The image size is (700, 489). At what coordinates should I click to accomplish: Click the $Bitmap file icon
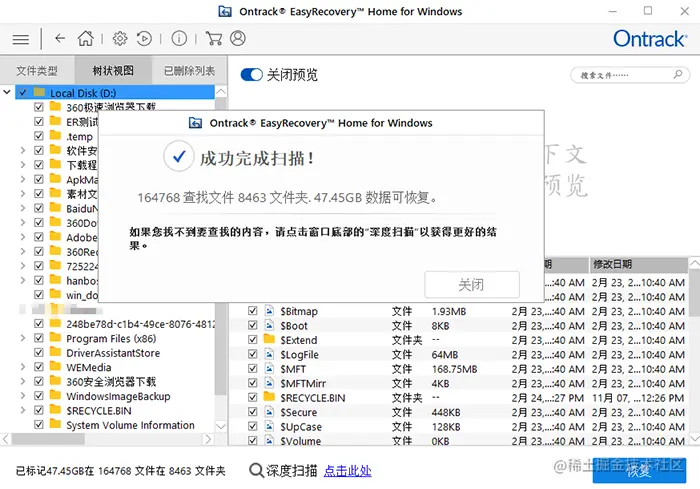[x=269, y=310]
